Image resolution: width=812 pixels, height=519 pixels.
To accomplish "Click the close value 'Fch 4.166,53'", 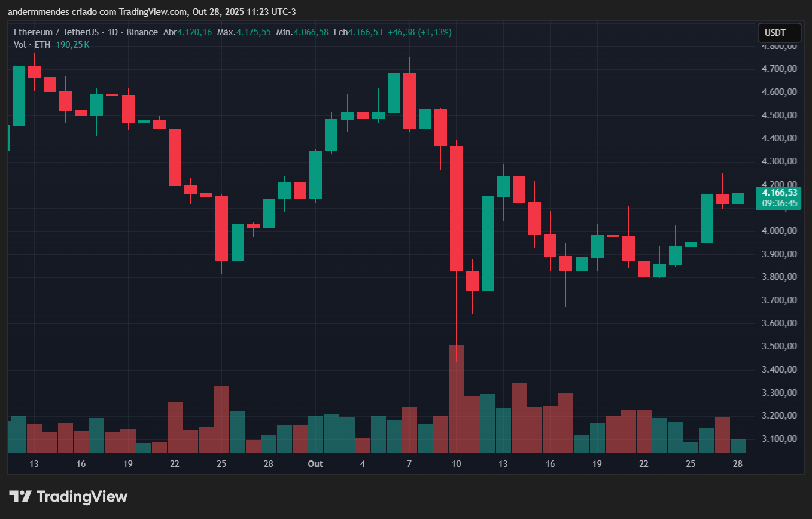I will tap(357, 32).
